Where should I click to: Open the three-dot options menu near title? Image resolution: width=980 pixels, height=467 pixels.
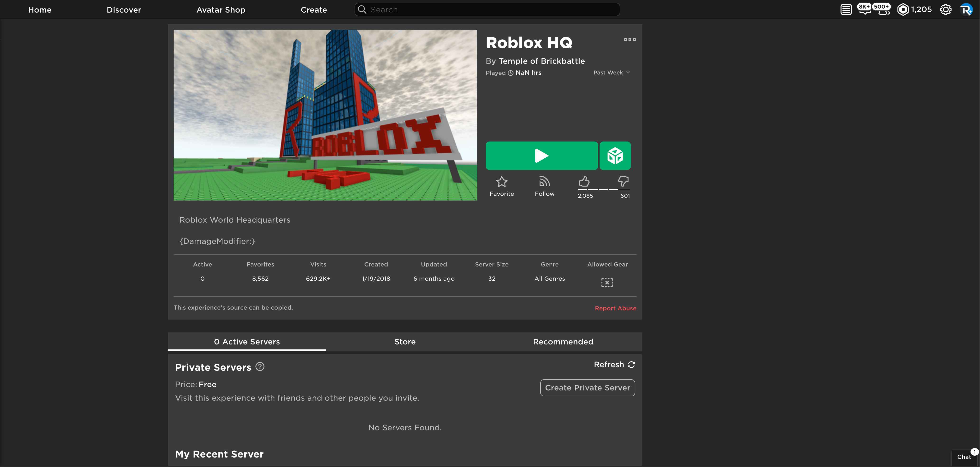tap(630, 39)
